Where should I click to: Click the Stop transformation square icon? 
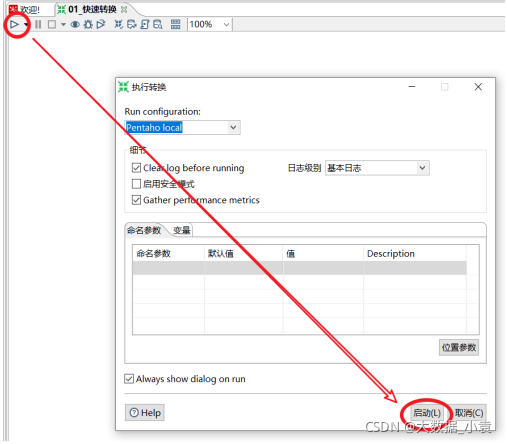click(52, 24)
